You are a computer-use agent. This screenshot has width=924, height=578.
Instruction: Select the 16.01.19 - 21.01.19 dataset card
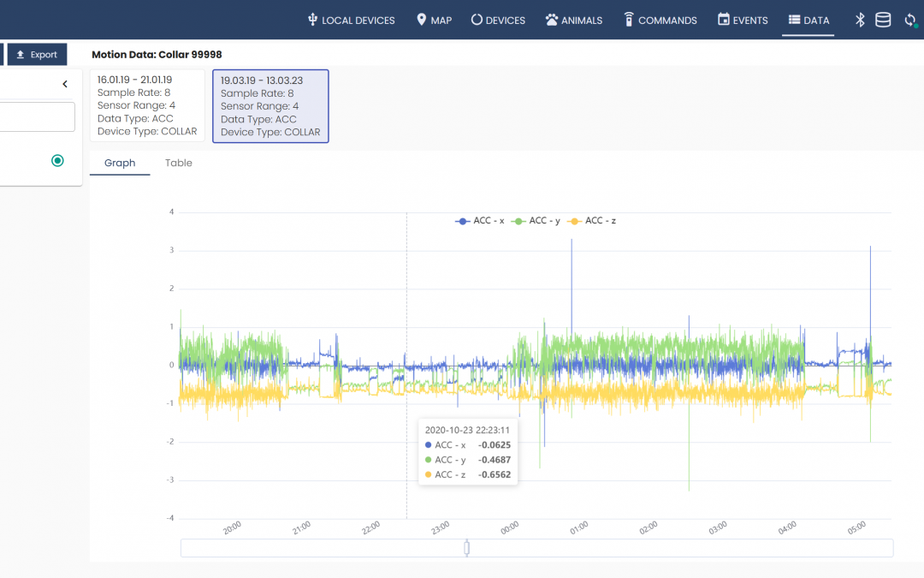pos(147,105)
